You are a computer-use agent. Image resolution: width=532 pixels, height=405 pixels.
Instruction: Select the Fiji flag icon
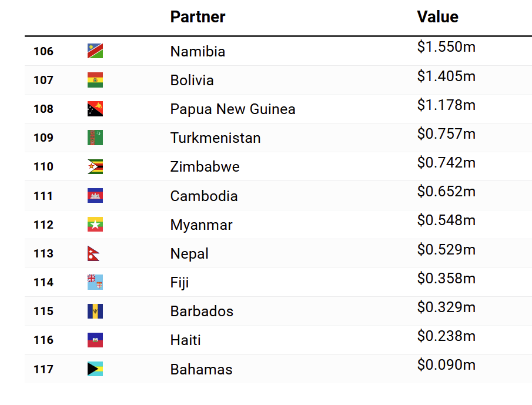[x=95, y=282]
